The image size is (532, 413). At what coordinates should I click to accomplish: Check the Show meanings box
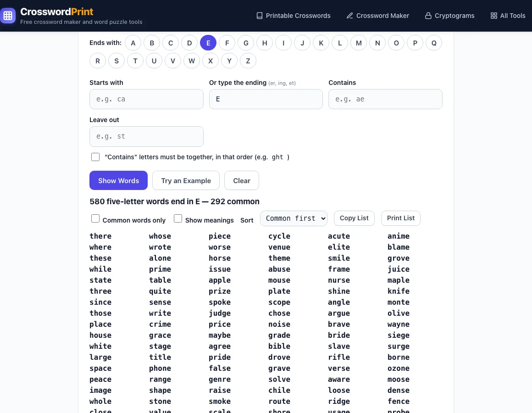(178, 218)
